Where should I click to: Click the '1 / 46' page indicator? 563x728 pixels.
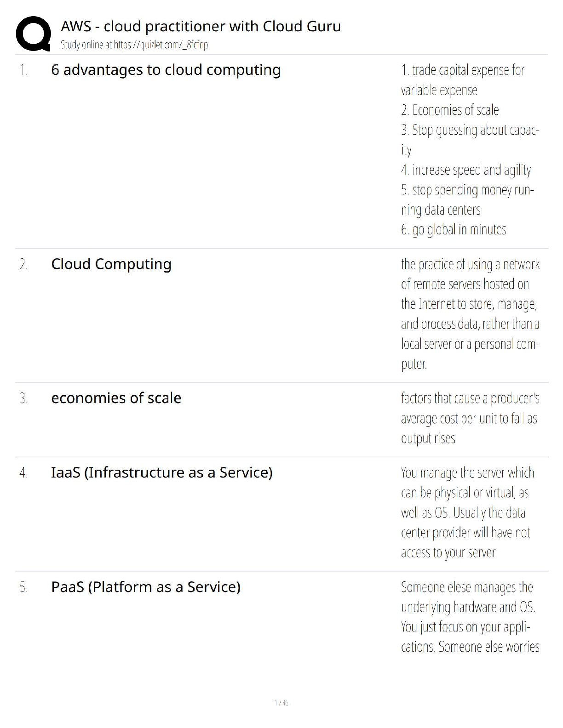click(281, 703)
